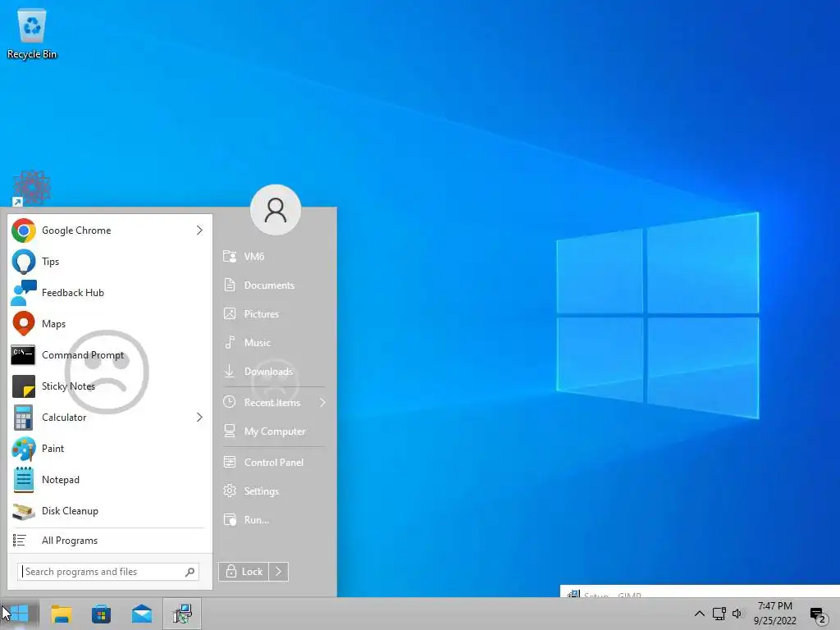The width and height of the screenshot is (840, 630).
Task: Open the notification action center
Action: click(x=819, y=615)
